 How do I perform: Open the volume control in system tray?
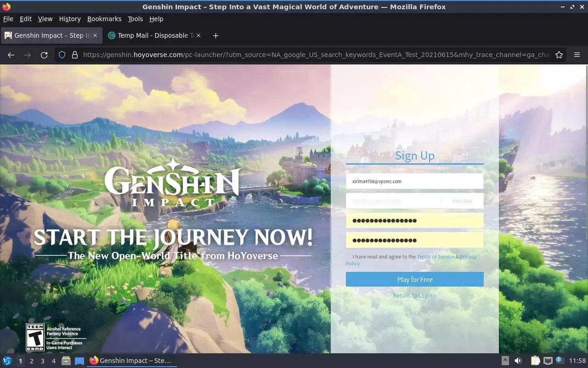click(x=518, y=361)
